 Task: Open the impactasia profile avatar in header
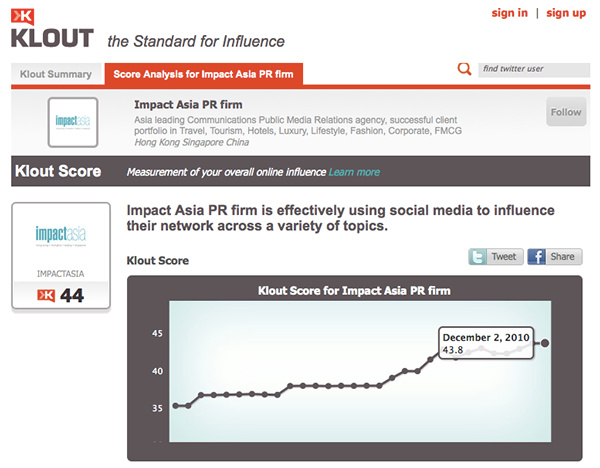pos(73,122)
